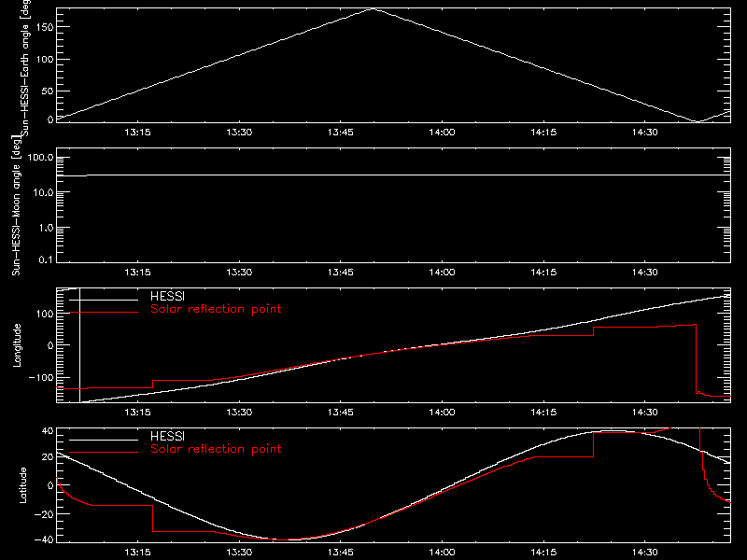Select HESSI legend label in Latitude plot
The width and height of the screenshot is (747, 560).
coord(167,437)
